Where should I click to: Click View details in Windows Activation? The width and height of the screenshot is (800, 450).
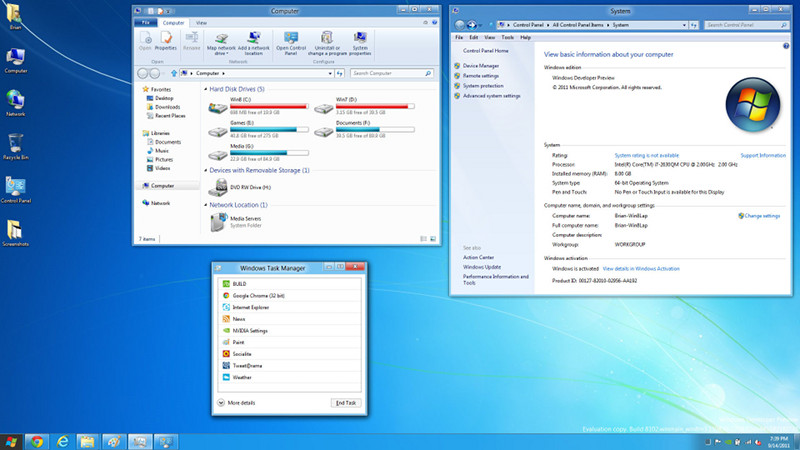click(641, 268)
